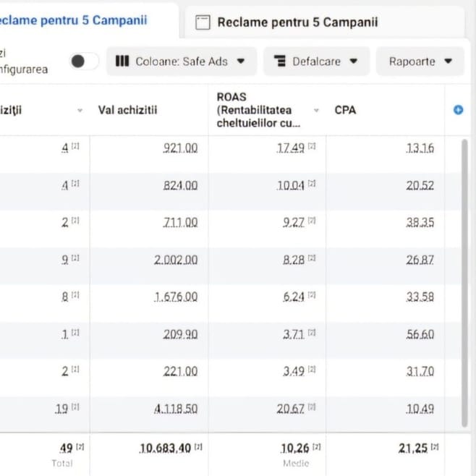Click the stacked-lines icon beside Defalcare
The image size is (476, 476).
280,61
